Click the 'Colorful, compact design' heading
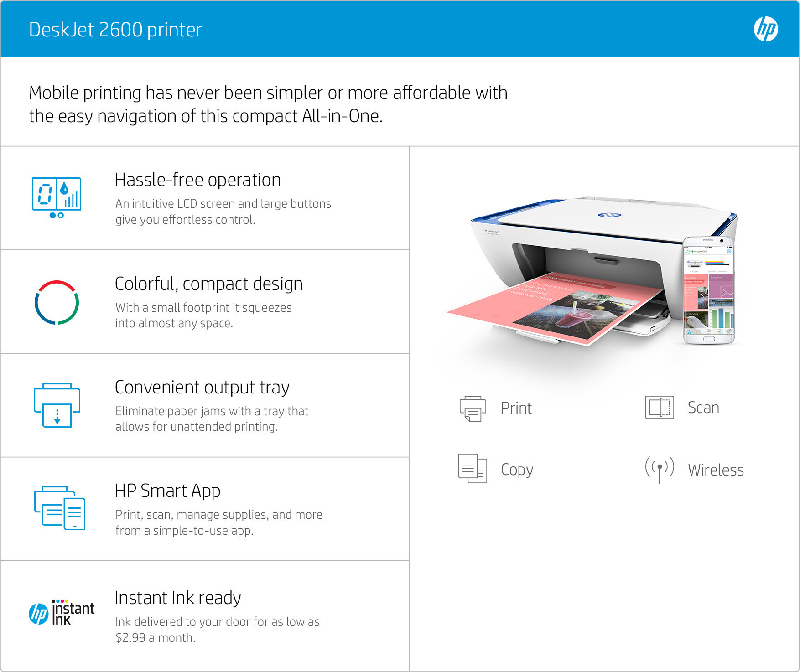Viewport: 800px width, 672px height. click(x=208, y=284)
